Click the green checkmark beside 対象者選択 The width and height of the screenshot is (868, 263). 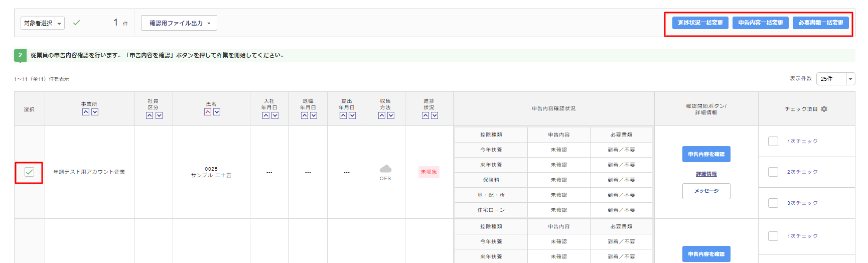[77, 23]
